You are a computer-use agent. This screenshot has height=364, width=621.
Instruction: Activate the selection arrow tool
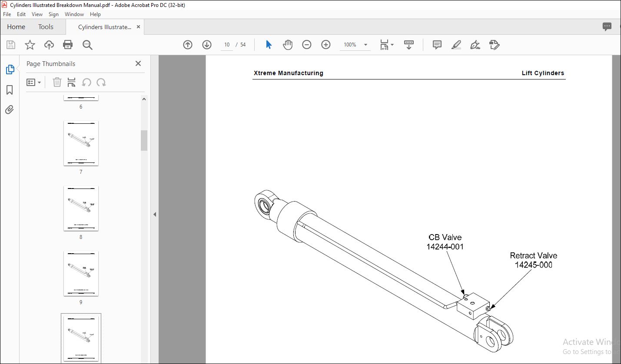click(x=269, y=45)
